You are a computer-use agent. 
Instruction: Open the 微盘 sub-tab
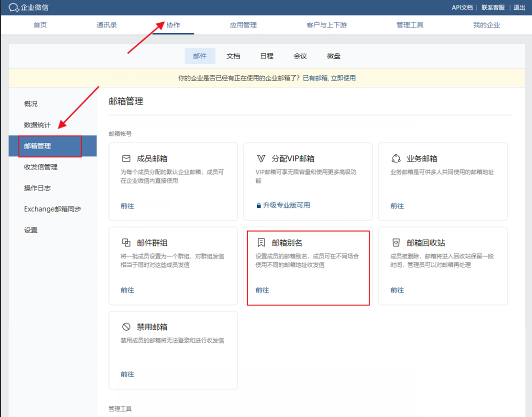point(333,56)
